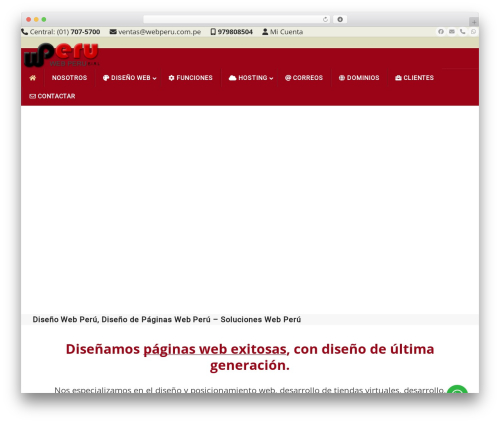Viewport: 500px width, 423px height.
Task: Open the Contactar menu item
Action: tap(56, 96)
